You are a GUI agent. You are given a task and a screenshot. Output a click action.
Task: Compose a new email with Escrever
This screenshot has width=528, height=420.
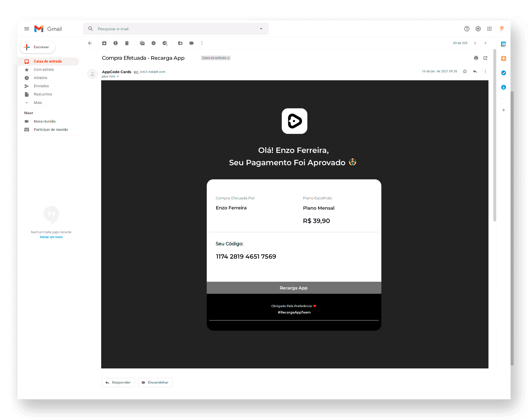point(37,47)
